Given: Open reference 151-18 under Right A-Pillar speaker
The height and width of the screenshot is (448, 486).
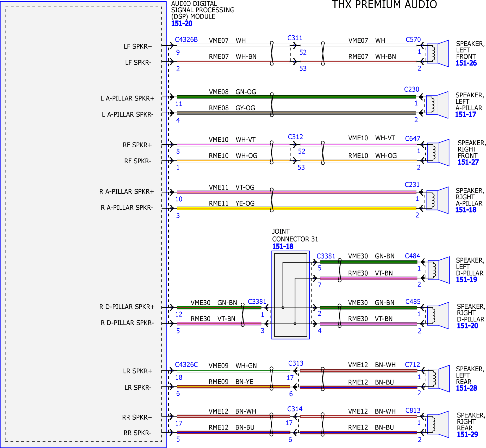Looking at the screenshot, I should pyautogui.click(x=466, y=210).
